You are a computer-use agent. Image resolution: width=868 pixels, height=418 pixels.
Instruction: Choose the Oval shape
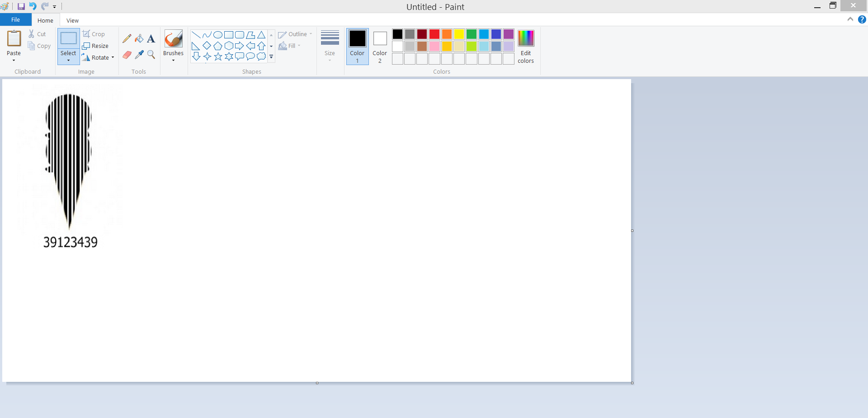coord(217,35)
